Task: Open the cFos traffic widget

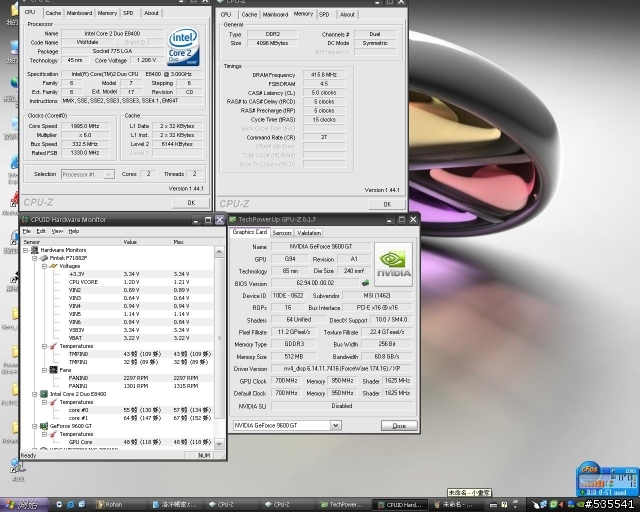Action: [x=607, y=480]
